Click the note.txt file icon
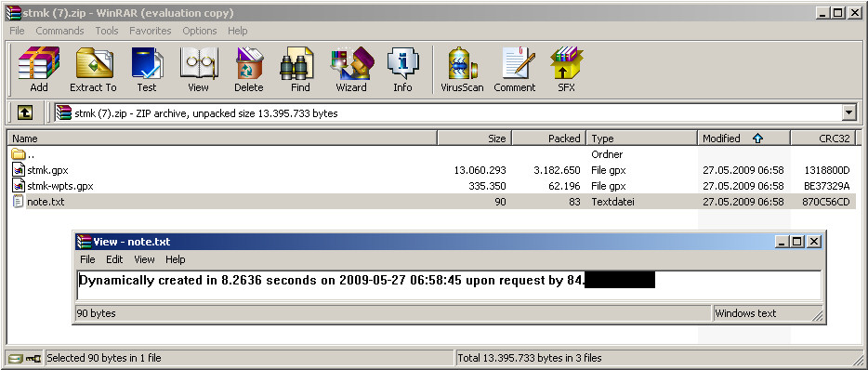Screen dimensions: 868x370 19,202
